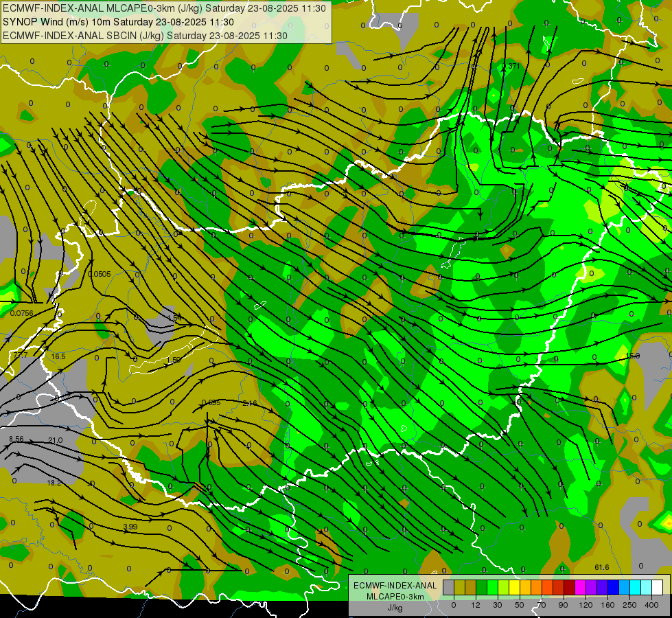The image size is (672, 618).
Task: Click the map value 16.5
Action: tap(58, 357)
